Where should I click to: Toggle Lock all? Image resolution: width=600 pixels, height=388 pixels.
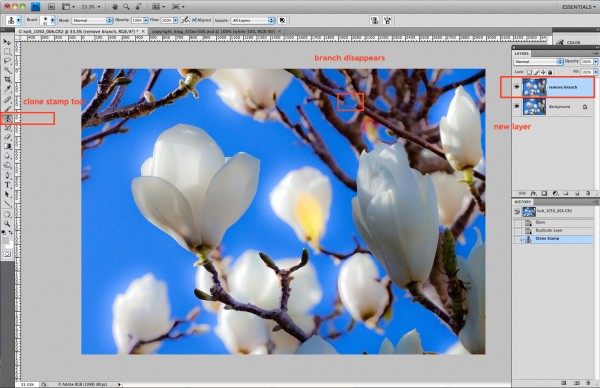point(550,72)
